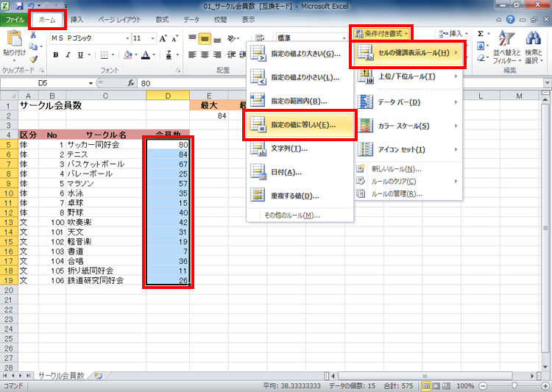The width and height of the screenshot is (552, 392).
Task: Align text left
Action: pos(192,55)
